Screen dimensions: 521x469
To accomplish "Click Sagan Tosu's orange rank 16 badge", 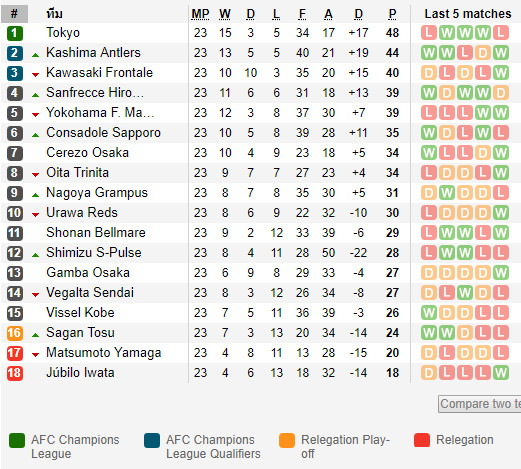I will coord(15,333).
